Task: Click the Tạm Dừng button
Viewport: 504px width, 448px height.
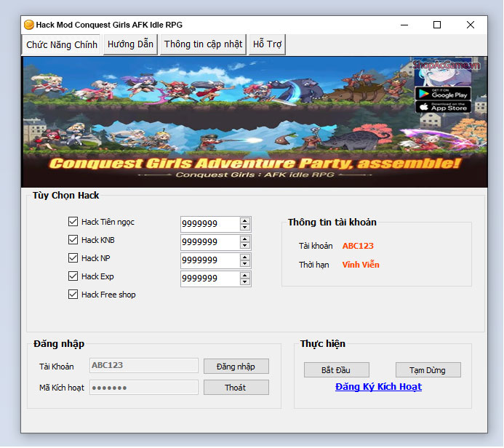Action: coord(428,370)
